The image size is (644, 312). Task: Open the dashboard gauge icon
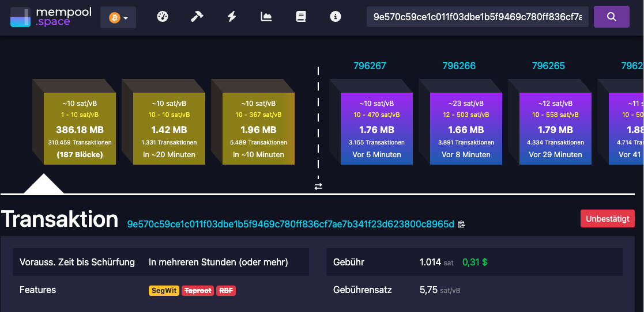[163, 17]
